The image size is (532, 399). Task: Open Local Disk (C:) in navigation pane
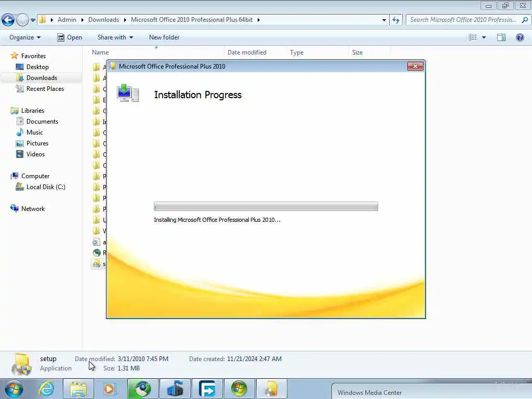pos(46,187)
